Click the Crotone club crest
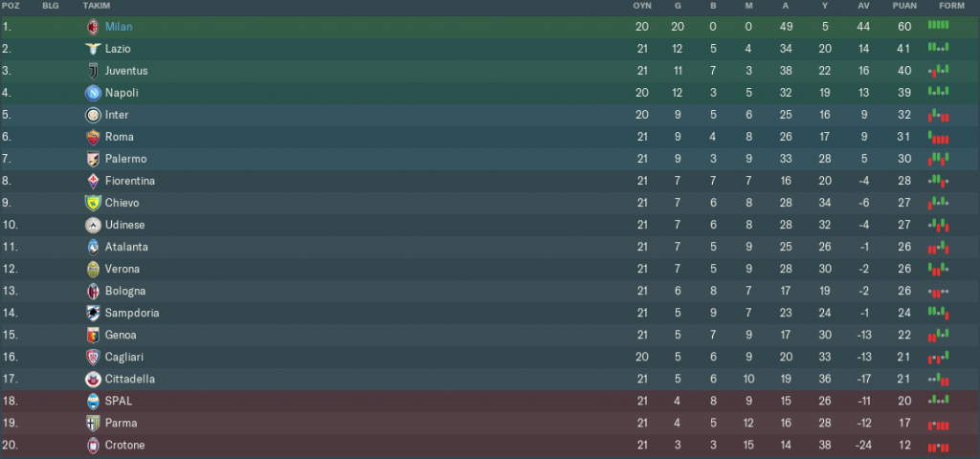 93,445
